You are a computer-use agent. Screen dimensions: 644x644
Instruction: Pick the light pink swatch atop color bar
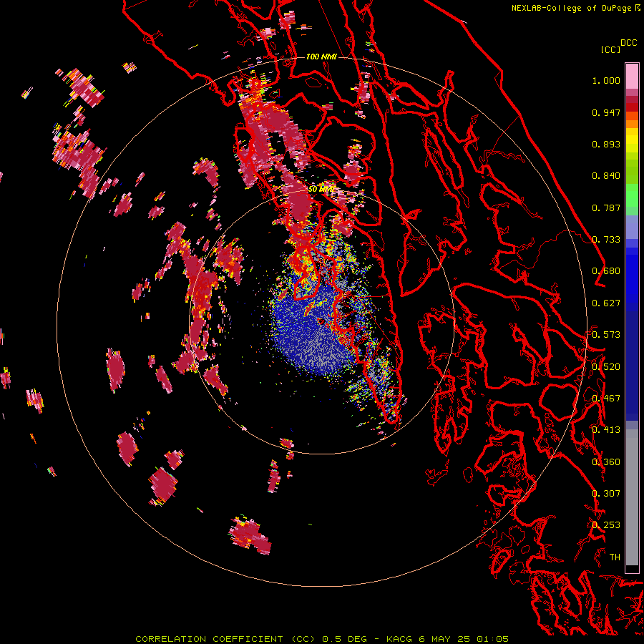point(632,76)
